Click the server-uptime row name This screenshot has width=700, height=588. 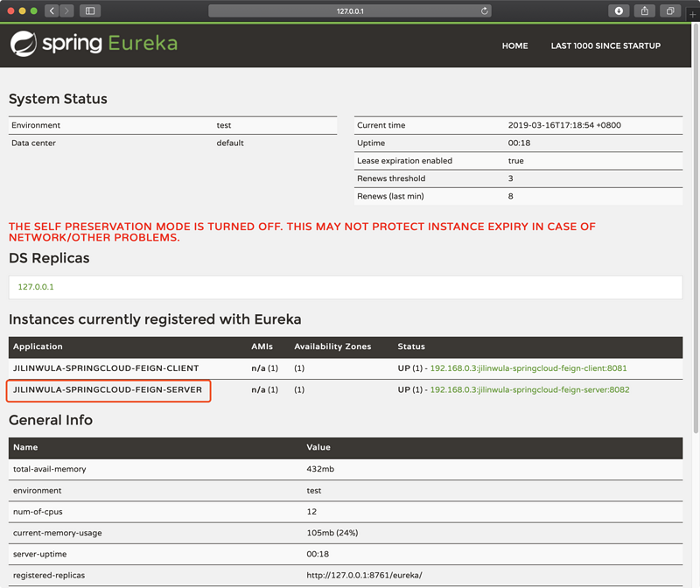[39, 554]
